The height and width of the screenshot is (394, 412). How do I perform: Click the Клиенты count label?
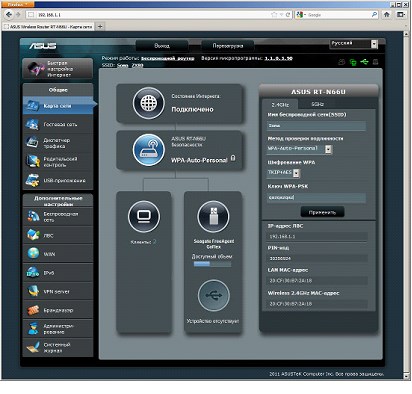tap(143, 242)
